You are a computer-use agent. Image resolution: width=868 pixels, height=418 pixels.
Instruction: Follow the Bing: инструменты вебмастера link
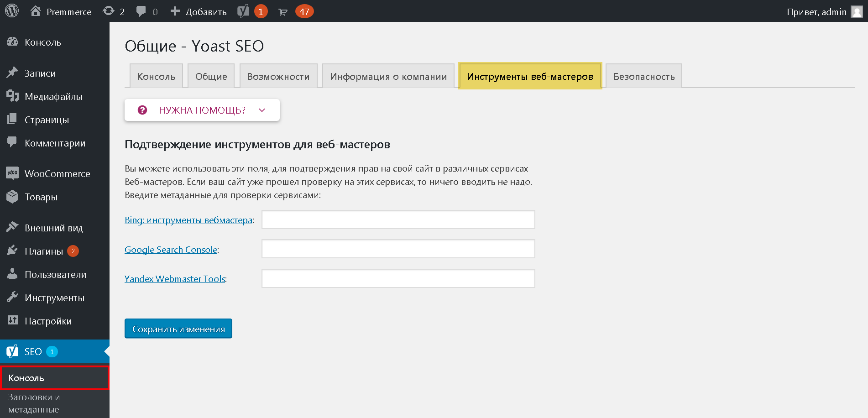click(188, 220)
